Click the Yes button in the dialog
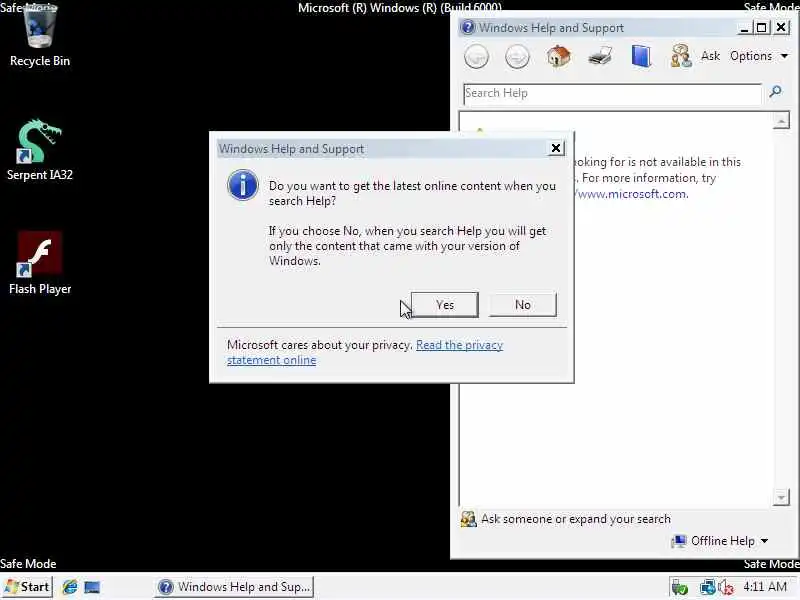 tap(444, 305)
